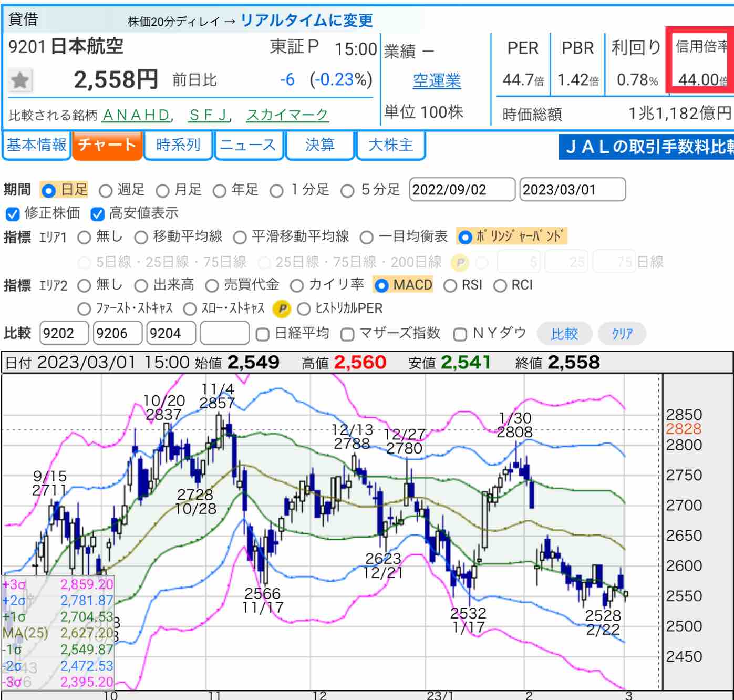Select 無し for indicator area 2
This screenshot has height=700, width=734.
click(x=84, y=286)
